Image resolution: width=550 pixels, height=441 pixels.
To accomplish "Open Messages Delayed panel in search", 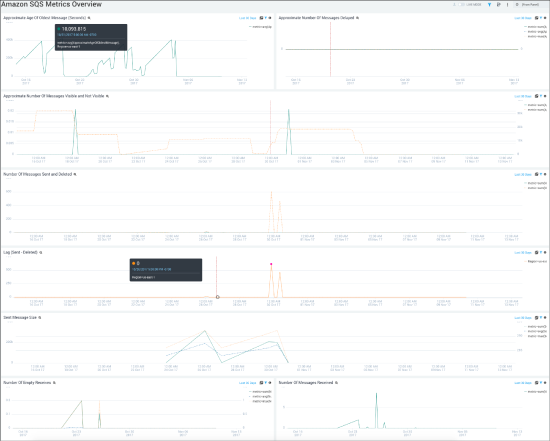I will click(537, 18).
